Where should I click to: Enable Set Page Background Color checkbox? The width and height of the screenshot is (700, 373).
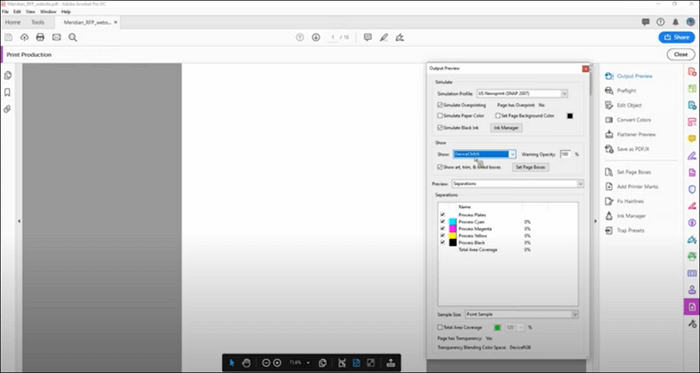(x=498, y=116)
